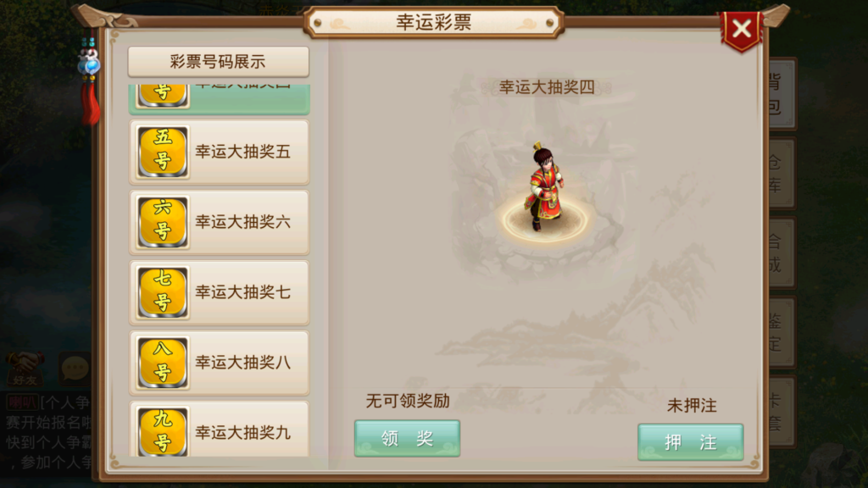Click the character in red robe
Viewport: 868px width, 488px height.
click(x=545, y=186)
